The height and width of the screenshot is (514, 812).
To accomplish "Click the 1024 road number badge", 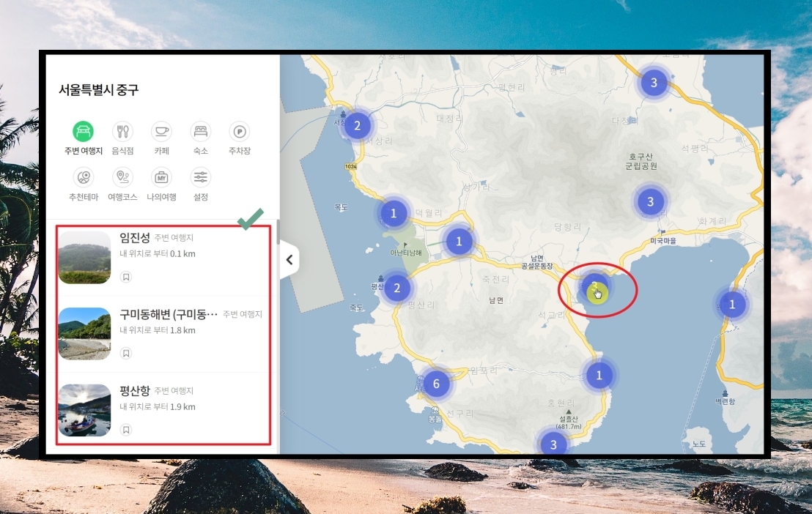I will (351, 166).
